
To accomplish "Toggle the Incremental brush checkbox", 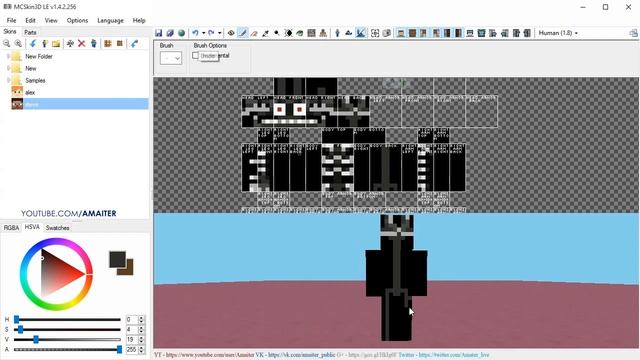I will tap(196, 56).
